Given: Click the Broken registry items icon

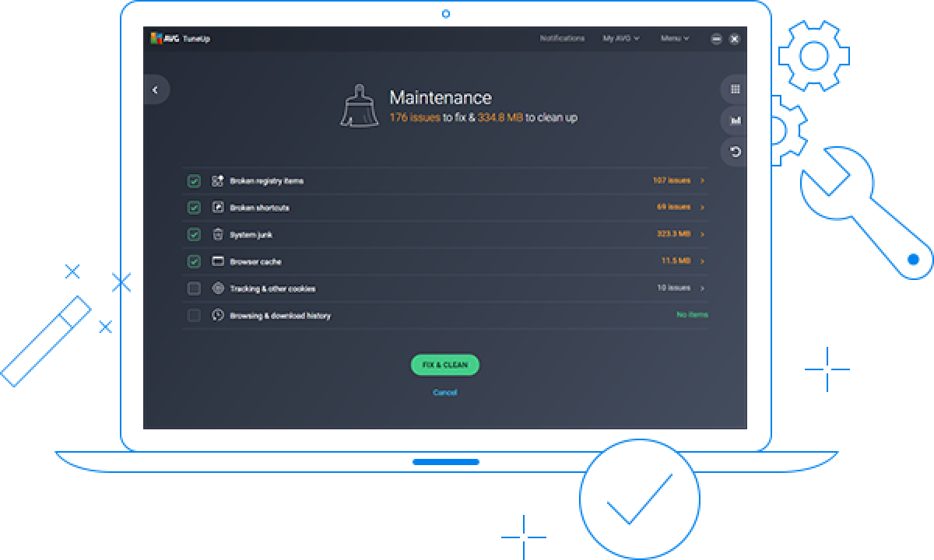Looking at the screenshot, I should (218, 181).
